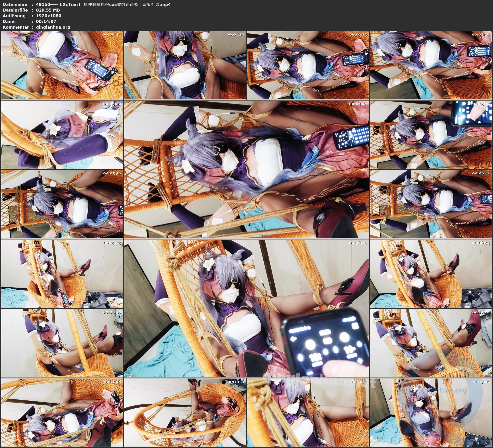
Task: Click the qinglanhua.org comment text
Action: click(53, 27)
